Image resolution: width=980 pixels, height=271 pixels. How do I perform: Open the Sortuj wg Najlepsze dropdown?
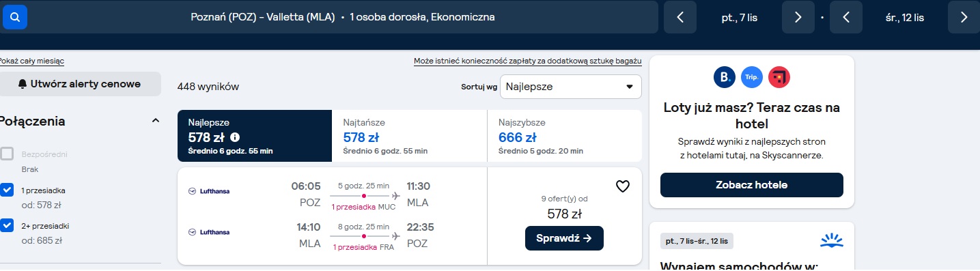pos(571,87)
